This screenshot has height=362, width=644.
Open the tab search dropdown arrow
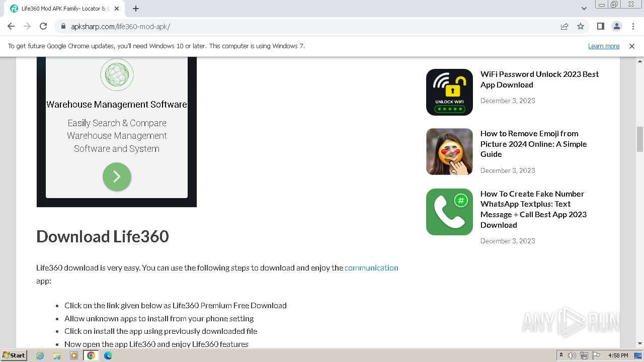coord(584,9)
